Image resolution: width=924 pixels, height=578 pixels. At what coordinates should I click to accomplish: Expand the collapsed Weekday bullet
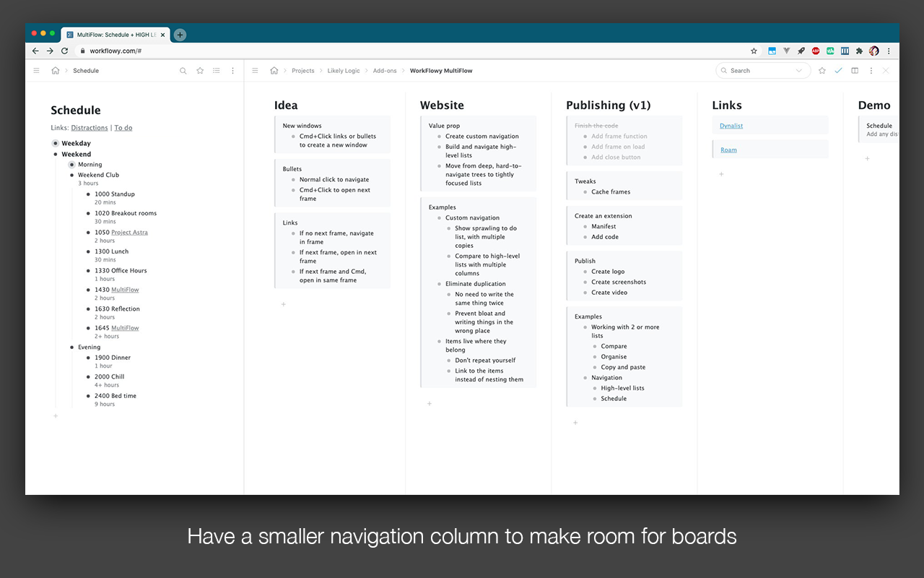coord(56,143)
